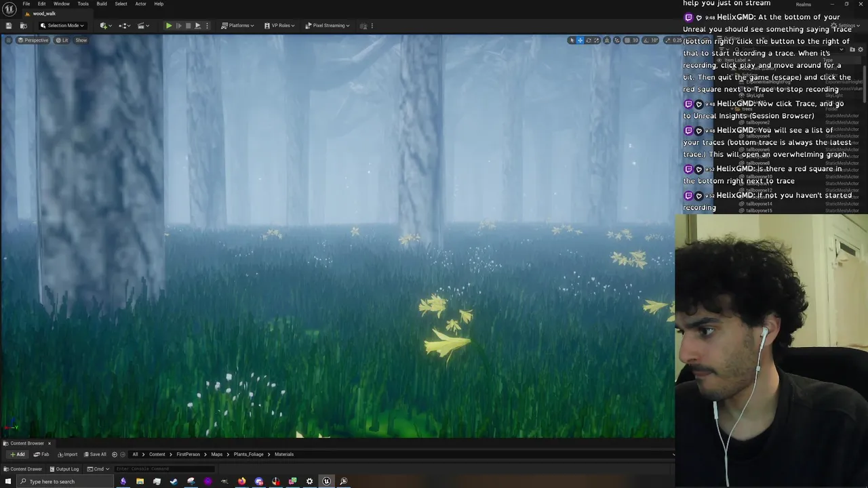Viewport: 868px width, 488px height.
Task: Navigate back in Content Browser history
Action: pos(114,454)
